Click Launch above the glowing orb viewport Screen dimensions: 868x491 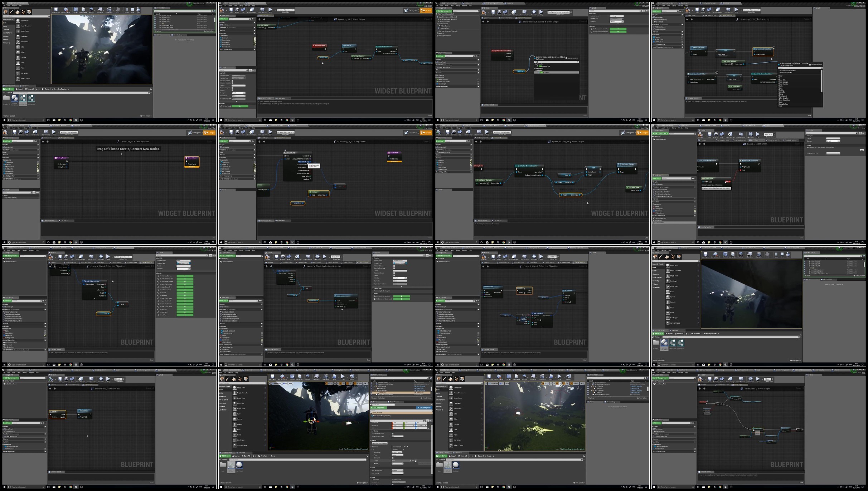568,377
